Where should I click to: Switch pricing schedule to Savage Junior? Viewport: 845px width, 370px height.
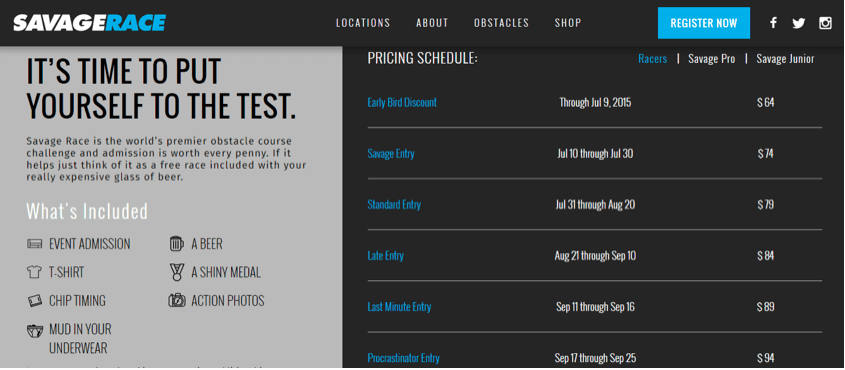(785, 59)
